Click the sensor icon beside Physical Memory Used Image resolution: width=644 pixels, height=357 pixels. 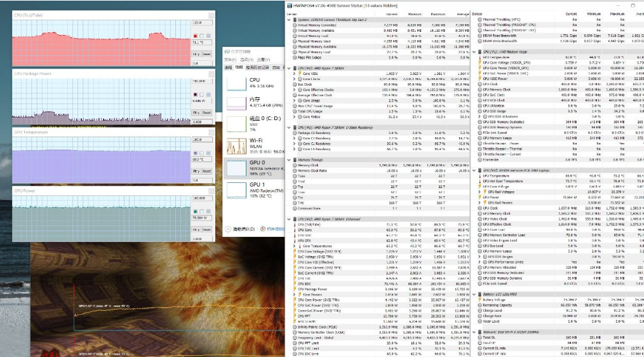295,41
